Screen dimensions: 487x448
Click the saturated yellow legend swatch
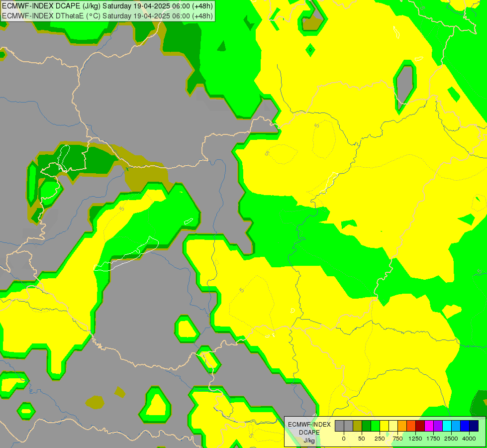tap(384, 426)
